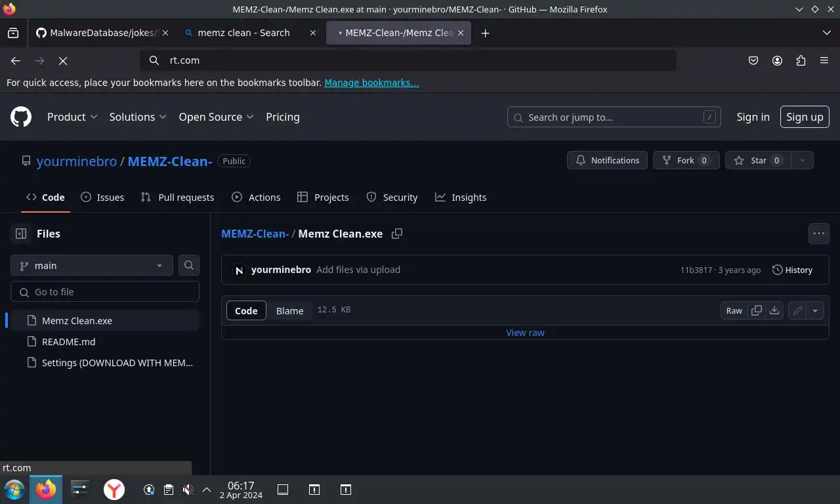Click the View raw link
Viewport: 840px width, 504px height.
(525, 333)
